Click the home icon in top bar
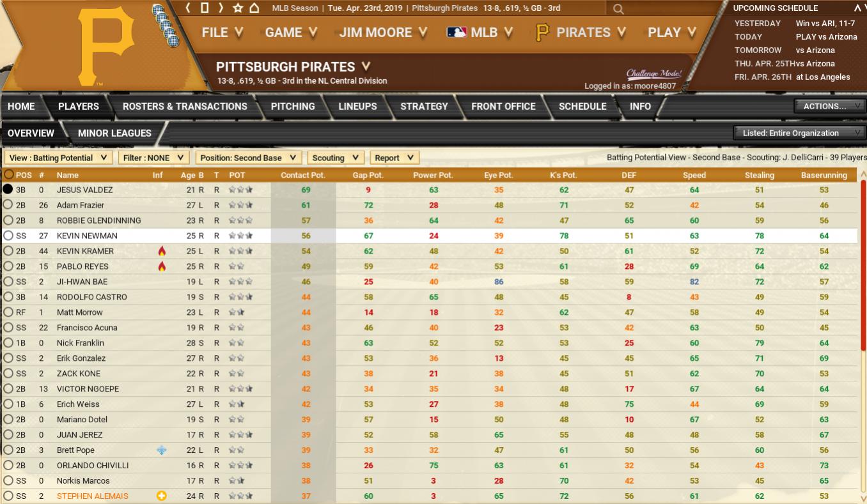This screenshot has width=867, height=504. click(x=254, y=8)
